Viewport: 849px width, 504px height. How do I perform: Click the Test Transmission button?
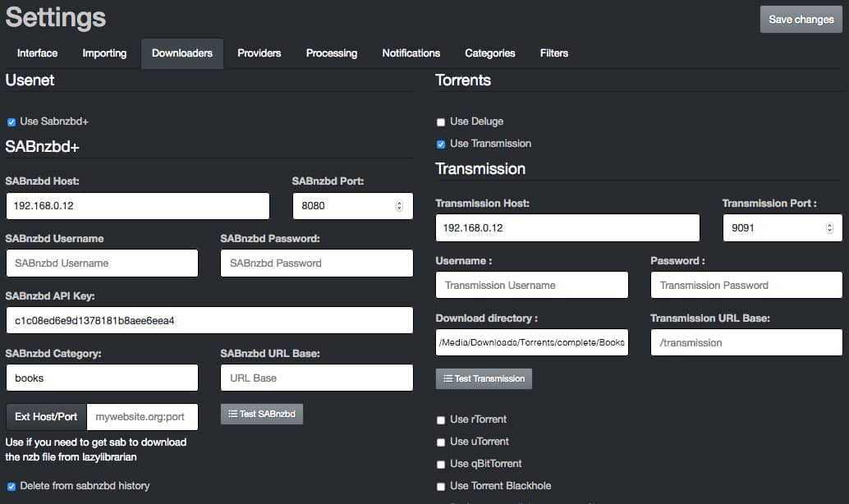[484, 379]
